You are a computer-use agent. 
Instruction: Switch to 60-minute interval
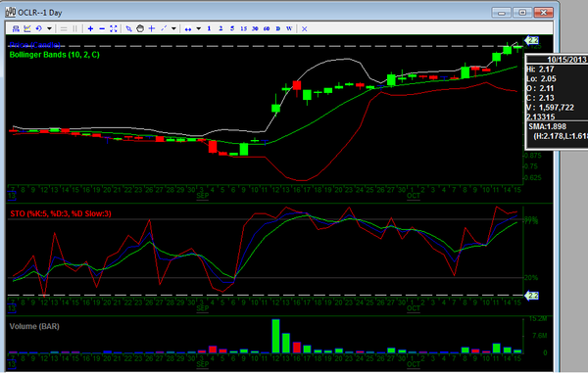tap(267, 28)
